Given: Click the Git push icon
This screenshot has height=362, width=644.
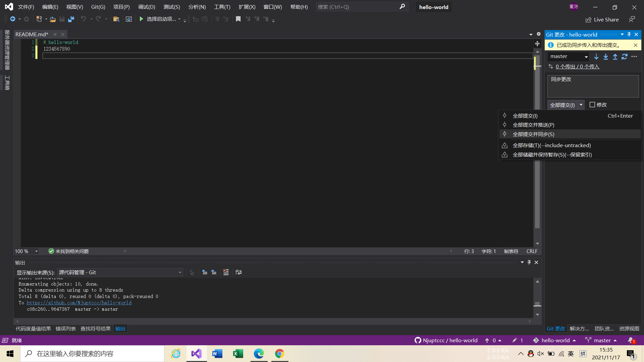Looking at the screenshot, I should point(615,57).
